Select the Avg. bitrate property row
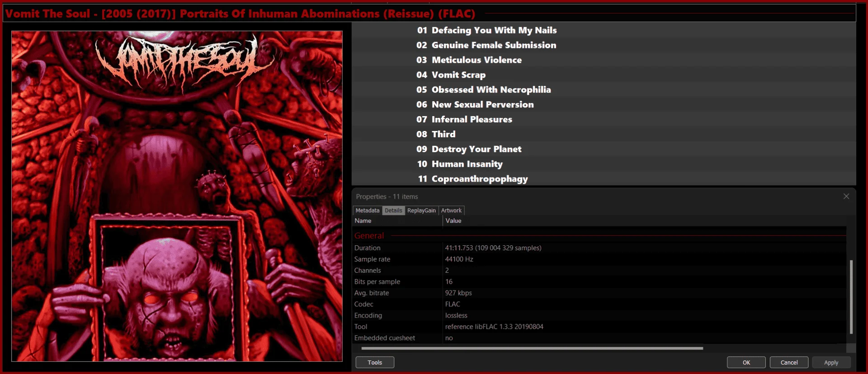 pos(599,293)
